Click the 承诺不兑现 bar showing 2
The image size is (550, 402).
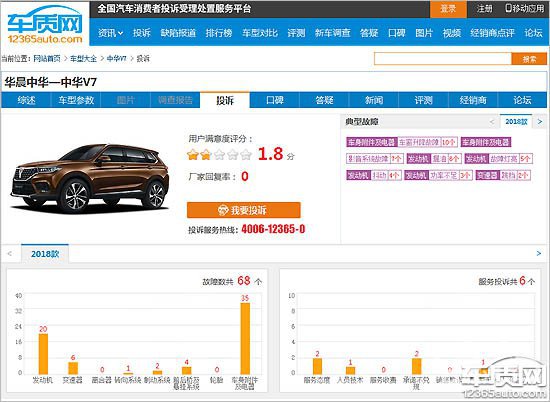pos(417,366)
